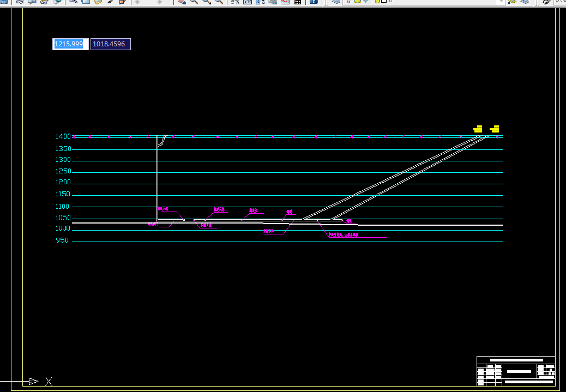This screenshot has height=392, width=566.
Task: Click the Zoom Window magnifier with corner arrow
Action: (x=206, y=2)
